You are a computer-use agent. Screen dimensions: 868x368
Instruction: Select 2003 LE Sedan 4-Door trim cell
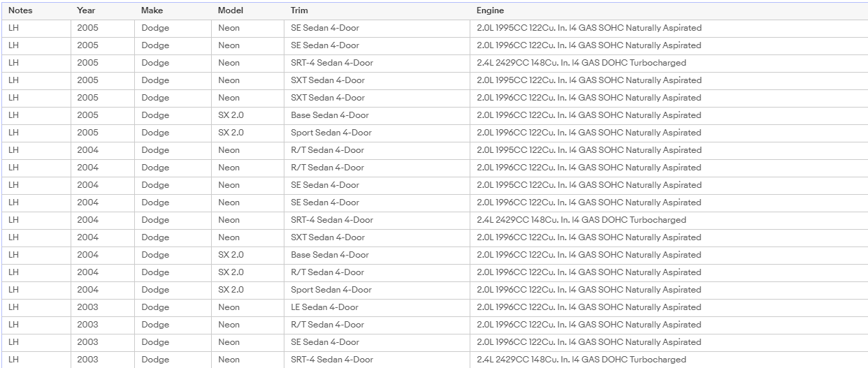point(377,307)
